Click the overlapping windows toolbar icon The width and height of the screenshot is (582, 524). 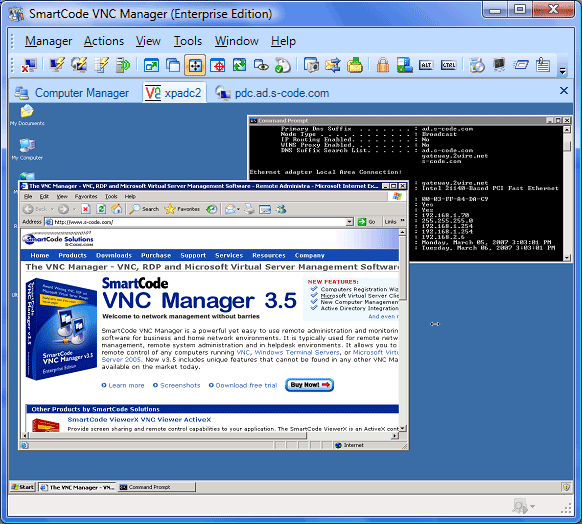pyautogui.click(x=173, y=65)
